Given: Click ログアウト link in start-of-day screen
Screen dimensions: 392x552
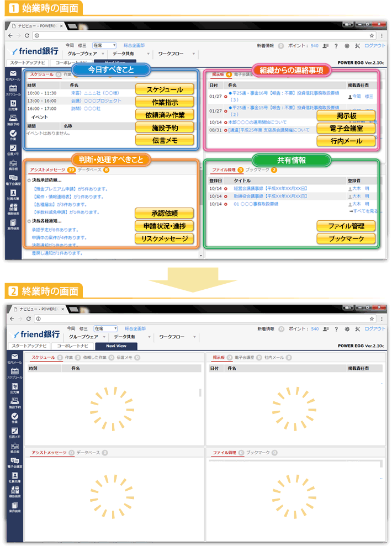Looking at the screenshot, I should pyautogui.click(x=375, y=46).
